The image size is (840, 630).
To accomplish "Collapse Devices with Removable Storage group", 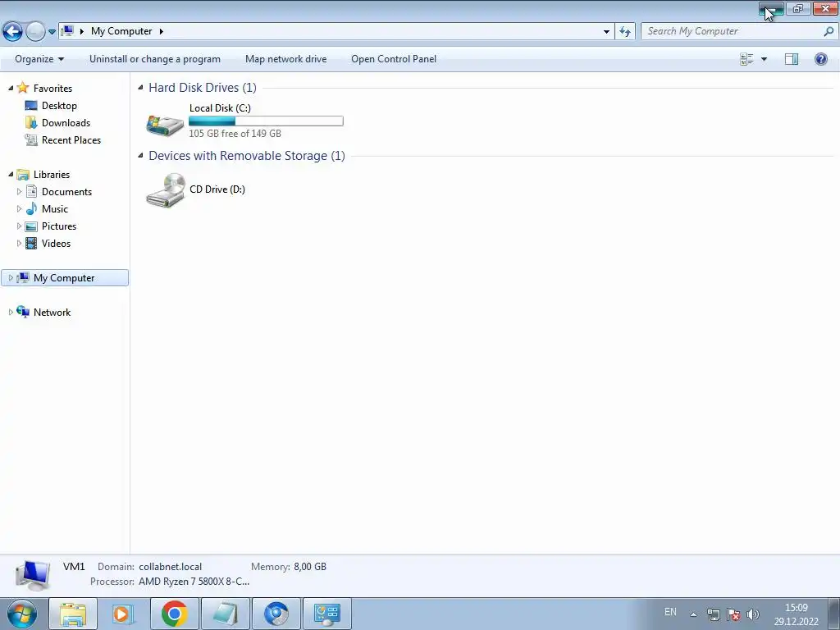I will [x=140, y=155].
